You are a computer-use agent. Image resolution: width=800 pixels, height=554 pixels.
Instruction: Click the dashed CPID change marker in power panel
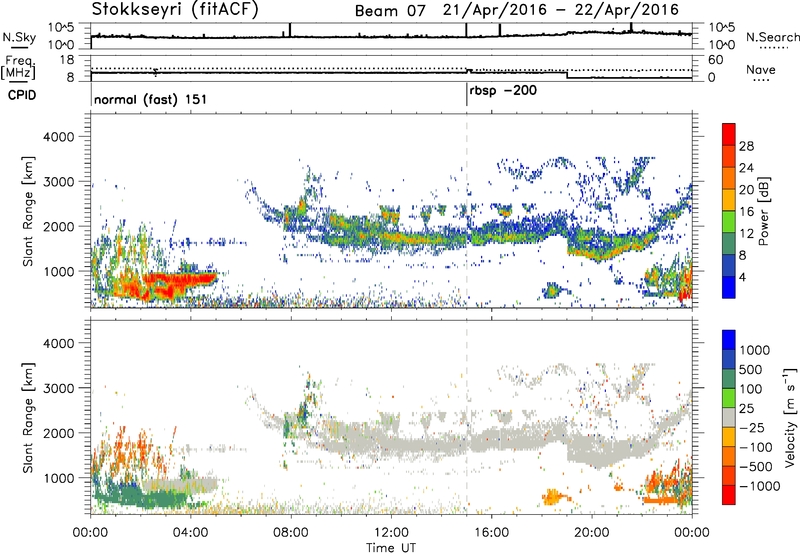(x=466, y=211)
